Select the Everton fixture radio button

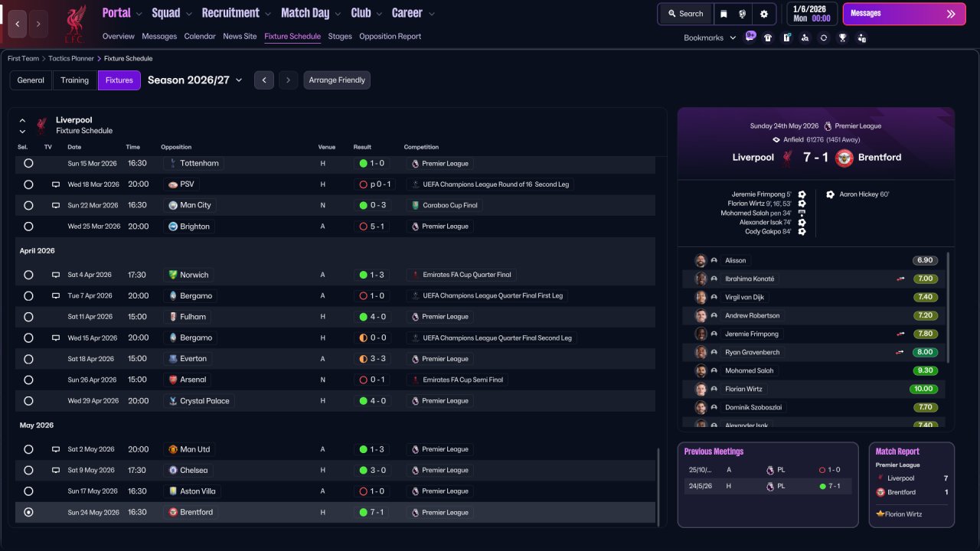[28, 359]
